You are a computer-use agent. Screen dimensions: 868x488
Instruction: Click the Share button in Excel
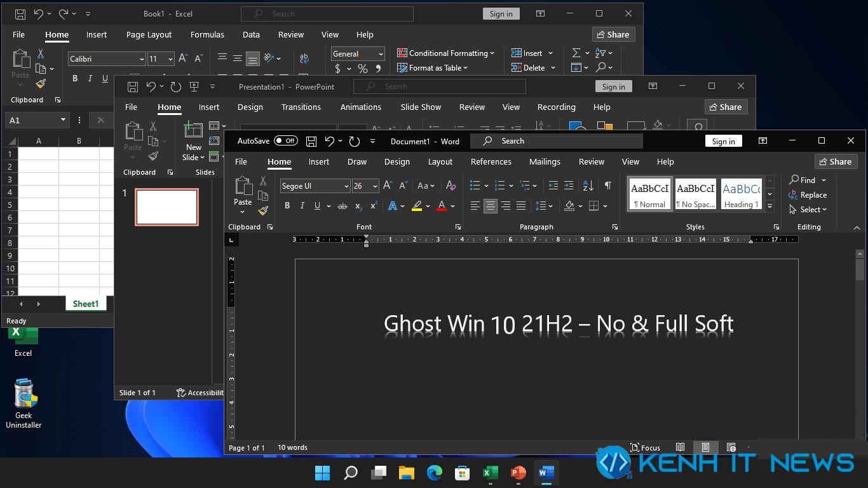pyautogui.click(x=614, y=34)
